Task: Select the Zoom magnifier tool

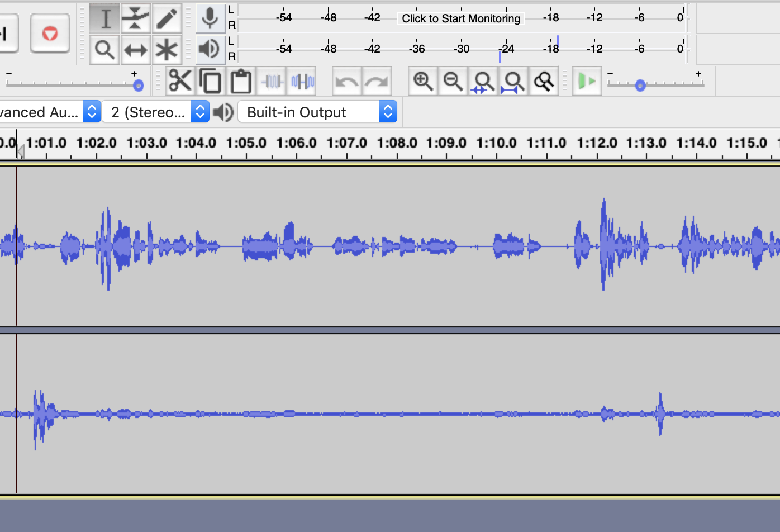Action: click(x=104, y=50)
